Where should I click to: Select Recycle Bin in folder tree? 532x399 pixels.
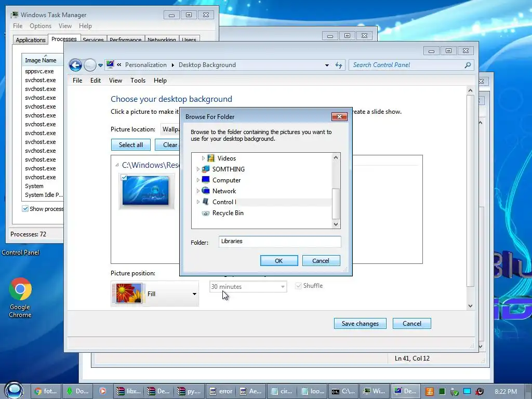(x=228, y=212)
